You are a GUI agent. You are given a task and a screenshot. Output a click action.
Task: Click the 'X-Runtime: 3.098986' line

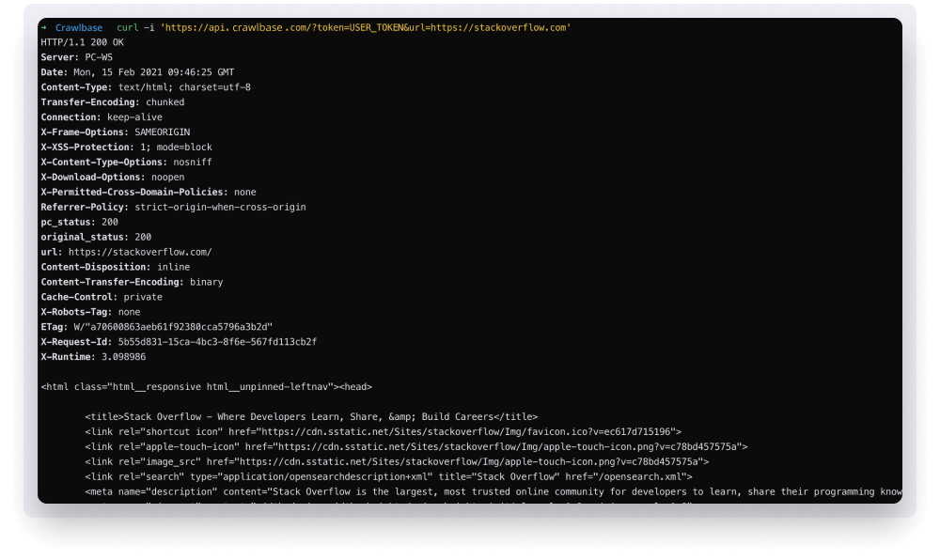coord(93,357)
